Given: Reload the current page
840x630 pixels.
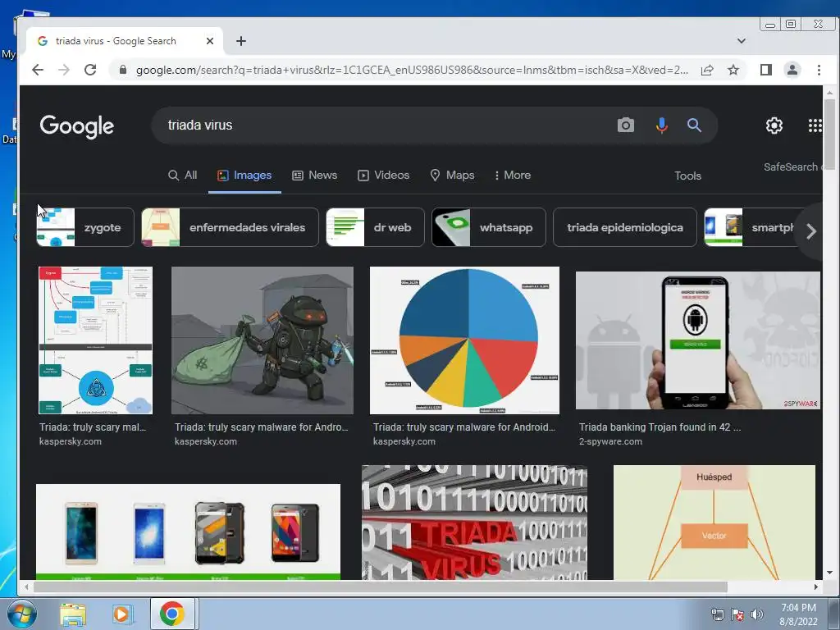Looking at the screenshot, I should tap(90, 70).
